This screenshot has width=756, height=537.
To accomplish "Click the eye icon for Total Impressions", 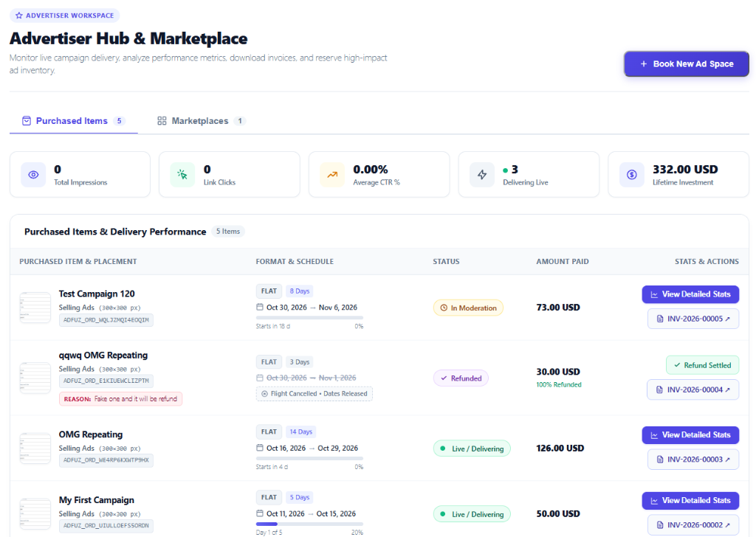I will 33,174.
